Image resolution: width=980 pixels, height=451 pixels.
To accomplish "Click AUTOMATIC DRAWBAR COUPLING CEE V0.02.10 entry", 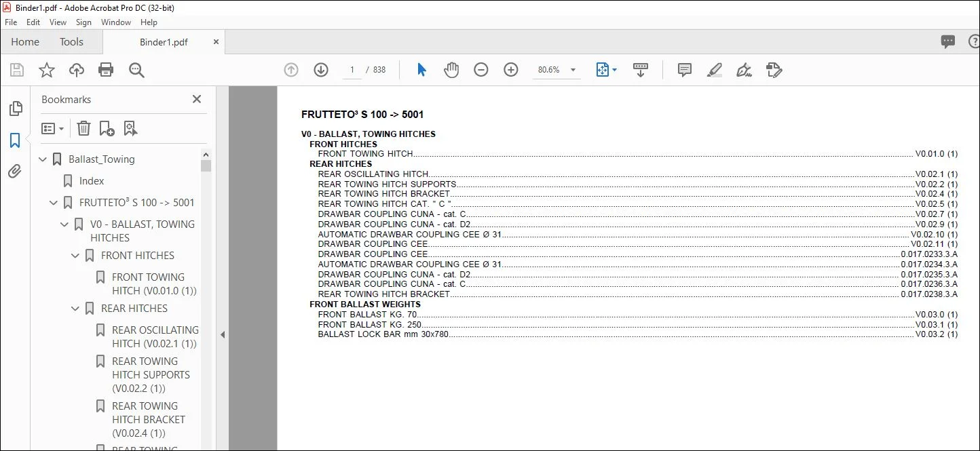I will (x=637, y=234).
